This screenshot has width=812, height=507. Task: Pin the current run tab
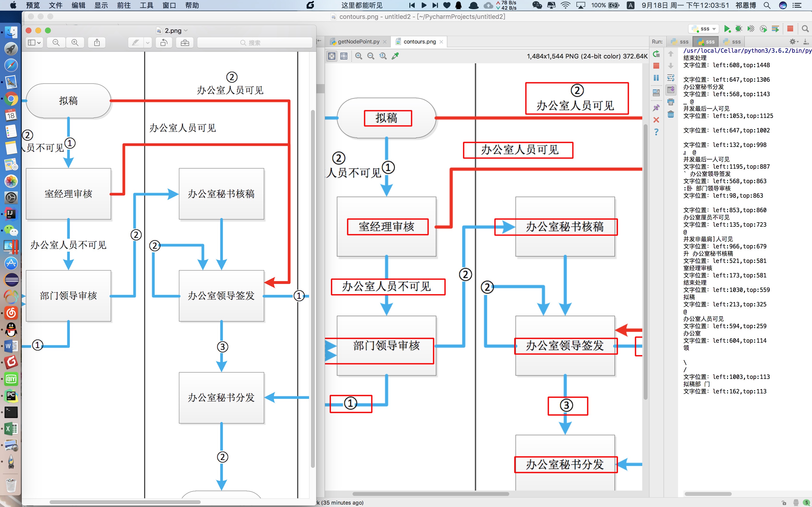coord(656,108)
